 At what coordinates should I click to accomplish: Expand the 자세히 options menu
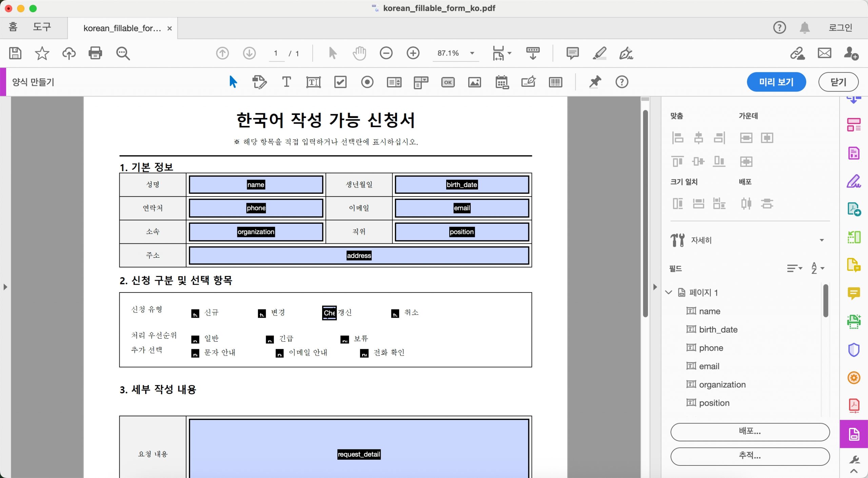(822, 240)
